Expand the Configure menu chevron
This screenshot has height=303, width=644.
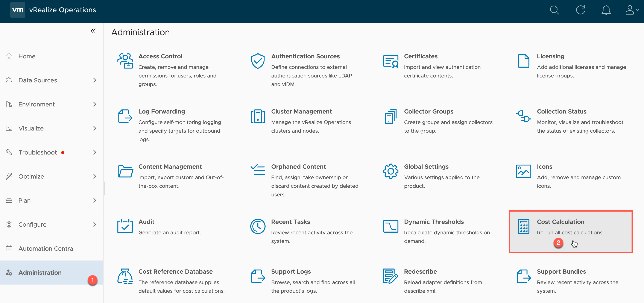click(95, 224)
